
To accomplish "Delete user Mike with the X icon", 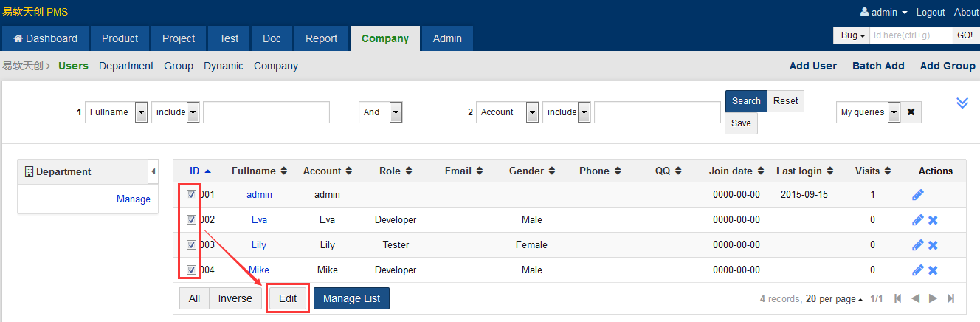I will point(933,270).
